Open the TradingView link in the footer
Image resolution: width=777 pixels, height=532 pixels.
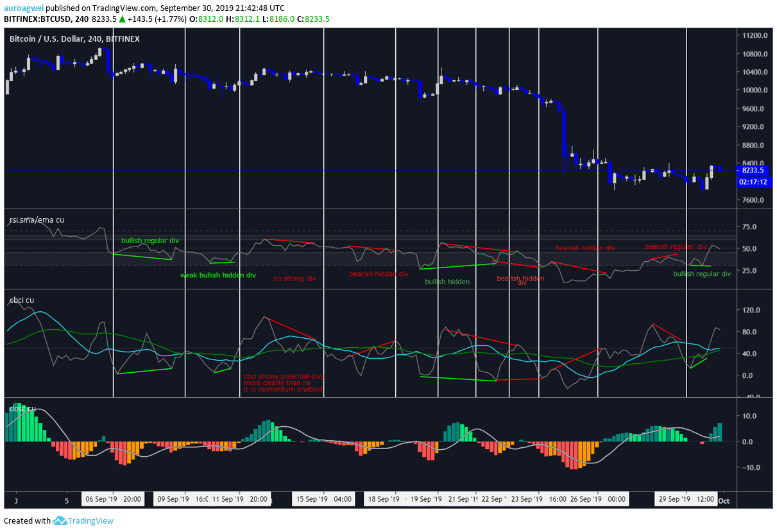90,520
